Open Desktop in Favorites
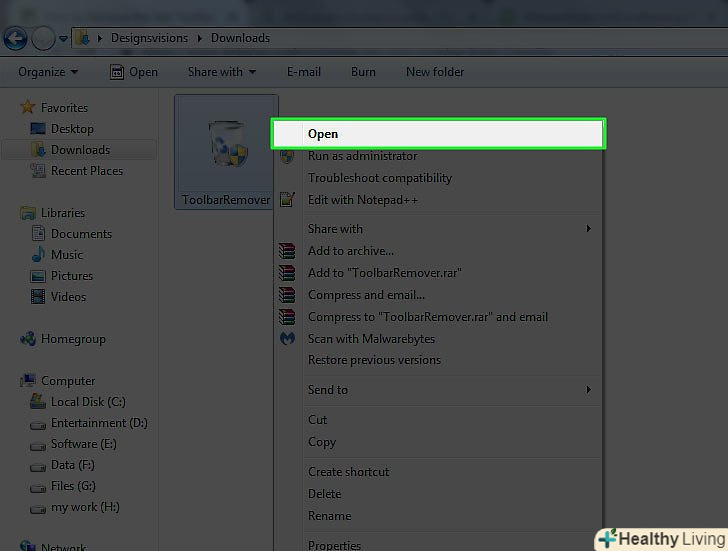The width and height of the screenshot is (728, 551). pos(72,129)
